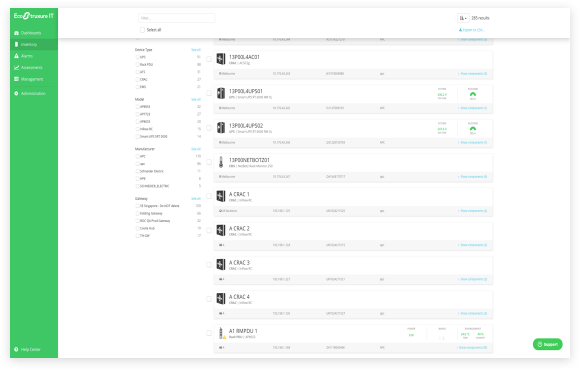This screenshot has height=370, width=580.
Task: Expand Device Type with See all
Action: coord(196,50)
